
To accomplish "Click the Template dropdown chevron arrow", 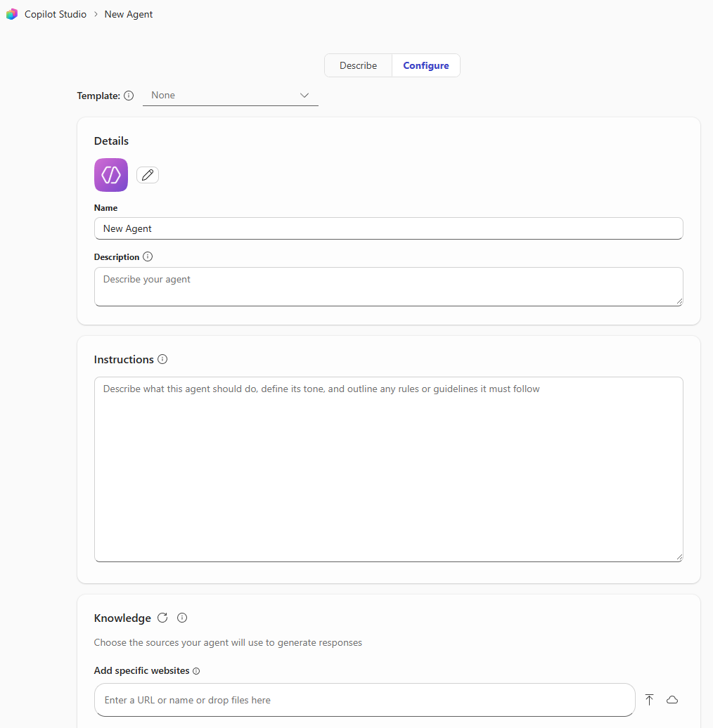I will pos(304,95).
